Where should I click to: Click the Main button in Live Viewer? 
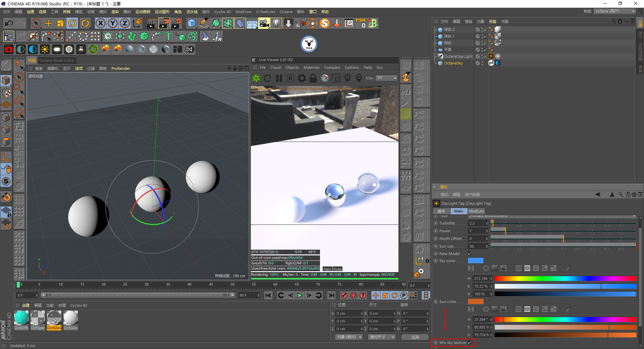click(x=327, y=269)
